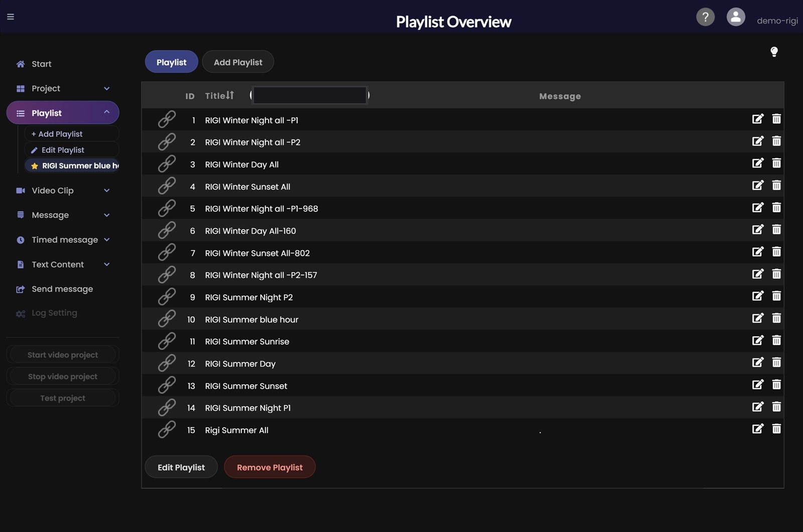Delete the Rigi Summer All playlist

click(776, 429)
